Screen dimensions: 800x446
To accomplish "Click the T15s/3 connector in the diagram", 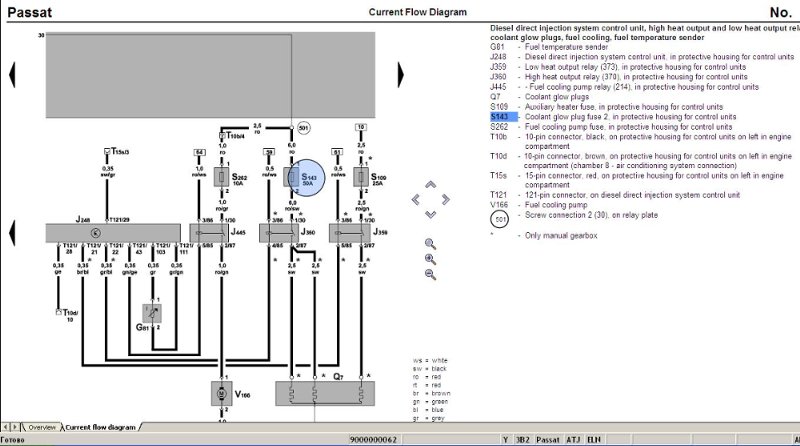I will (117, 152).
